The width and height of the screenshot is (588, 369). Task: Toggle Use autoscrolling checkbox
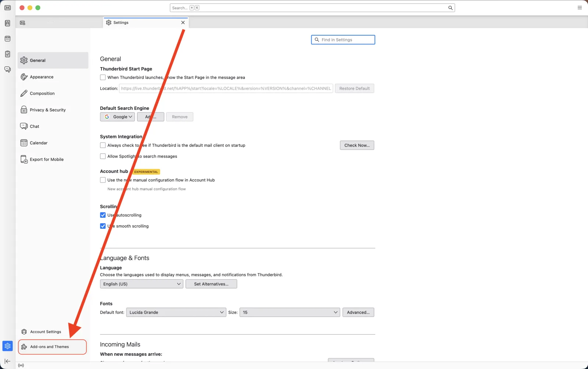point(103,215)
